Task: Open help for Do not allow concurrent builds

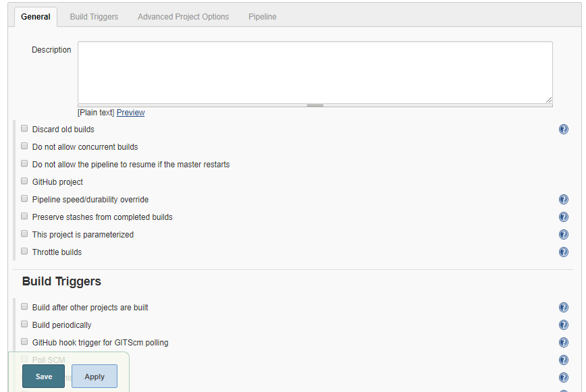Action: pos(564,146)
